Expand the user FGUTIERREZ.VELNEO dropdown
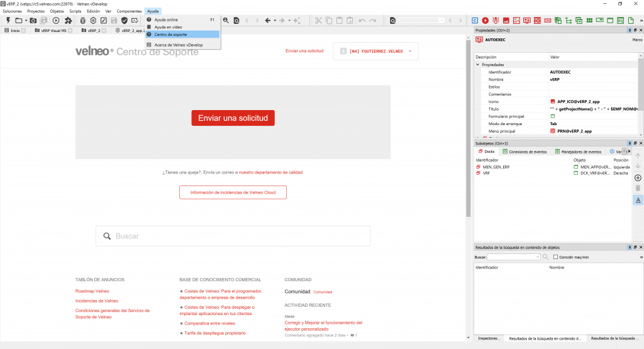Screen dimensions: 644x349 tap(410, 52)
